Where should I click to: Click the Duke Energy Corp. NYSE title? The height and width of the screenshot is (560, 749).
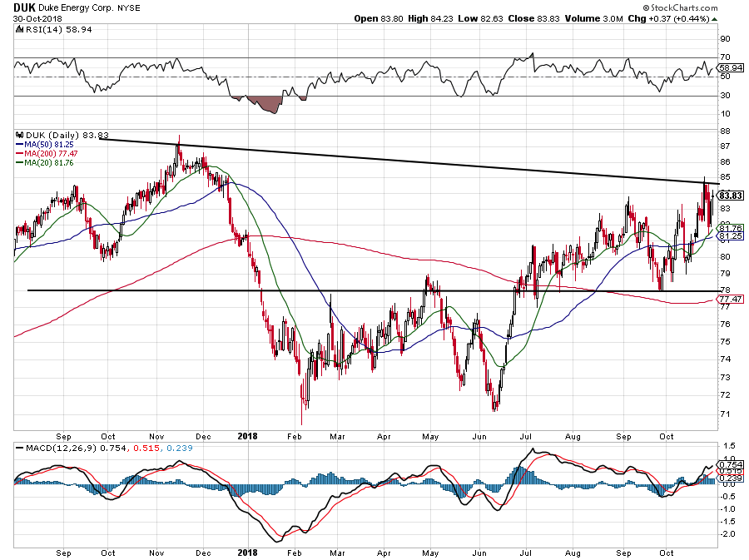tap(89, 8)
